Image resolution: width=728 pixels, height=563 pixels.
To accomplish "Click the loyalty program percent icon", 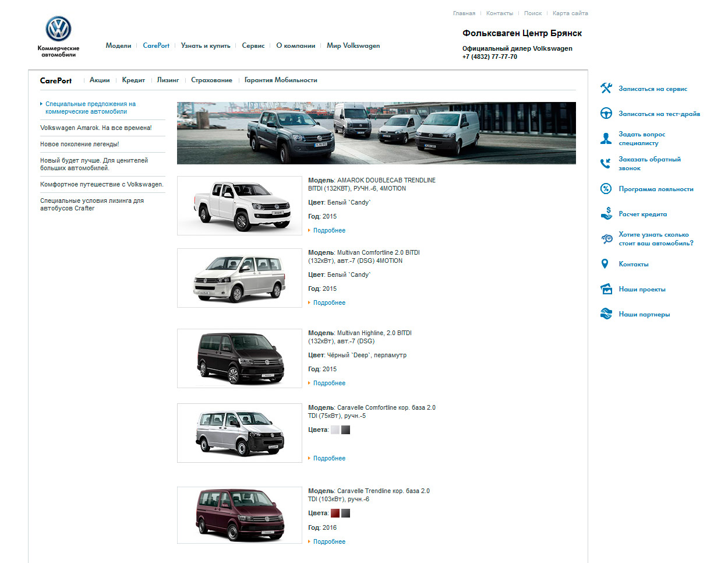I will [606, 189].
